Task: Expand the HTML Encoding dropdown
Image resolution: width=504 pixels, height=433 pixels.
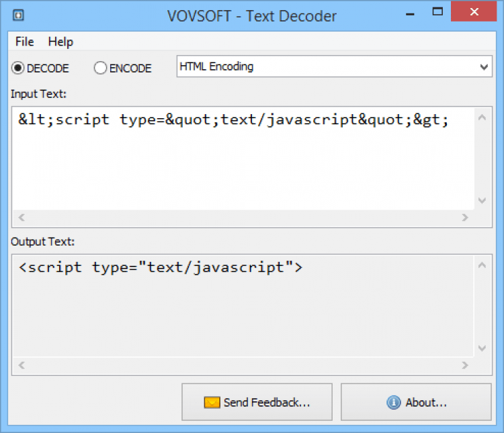Action: click(x=484, y=67)
